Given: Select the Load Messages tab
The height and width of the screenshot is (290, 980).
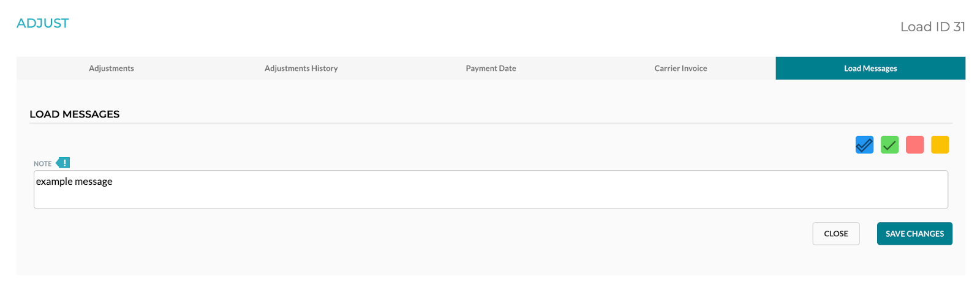Looking at the screenshot, I should (x=870, y=69).
